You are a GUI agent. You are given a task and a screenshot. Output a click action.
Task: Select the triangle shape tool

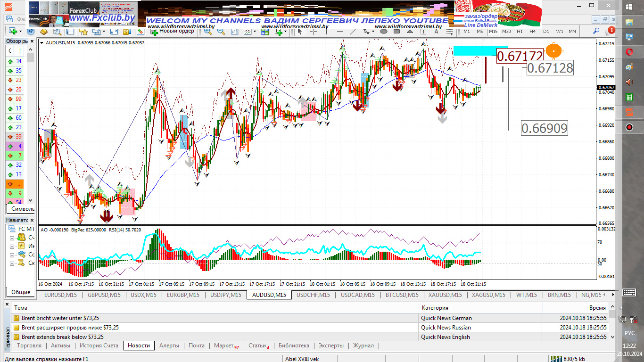[410, 32]
